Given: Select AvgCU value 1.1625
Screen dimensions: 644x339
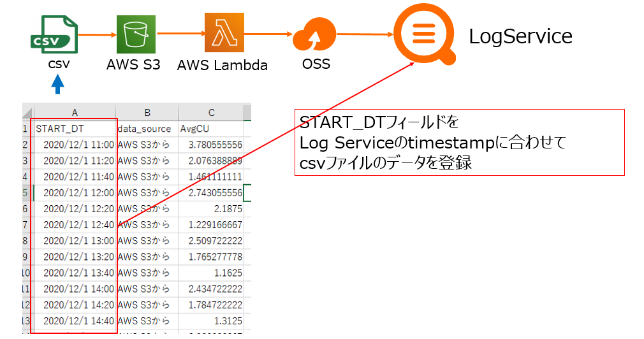Looking at the screenshot, I should (211, 273).
